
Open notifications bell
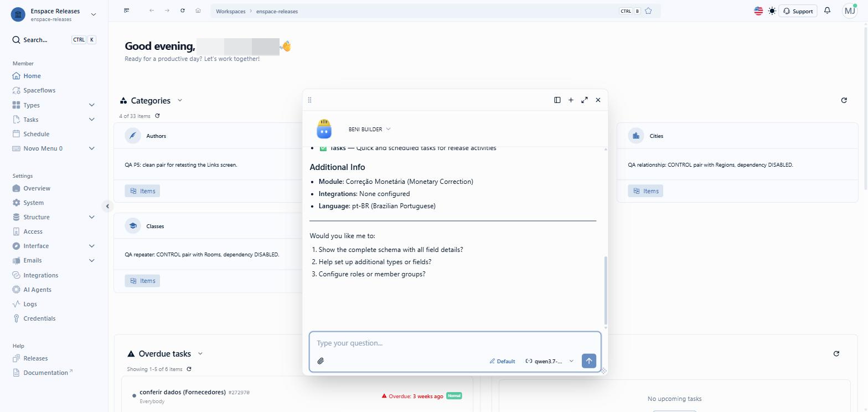point(827,11)
